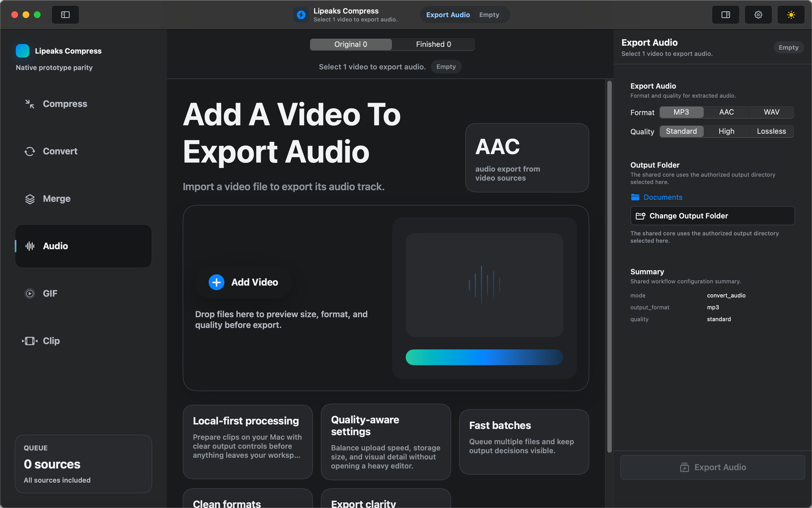
Task: Open the Documents folder link
Action: click(663, 197)
